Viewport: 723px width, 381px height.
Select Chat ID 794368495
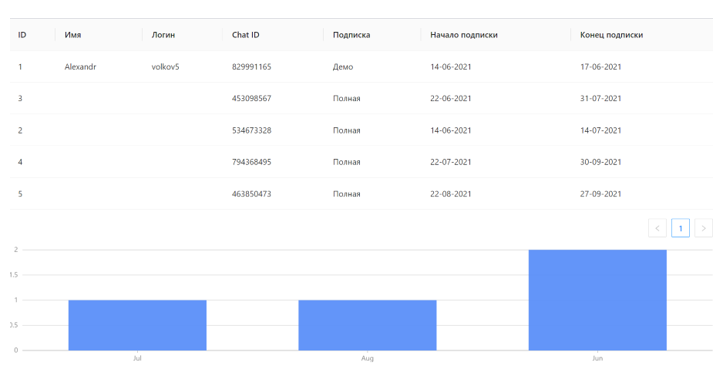point(252,162)
